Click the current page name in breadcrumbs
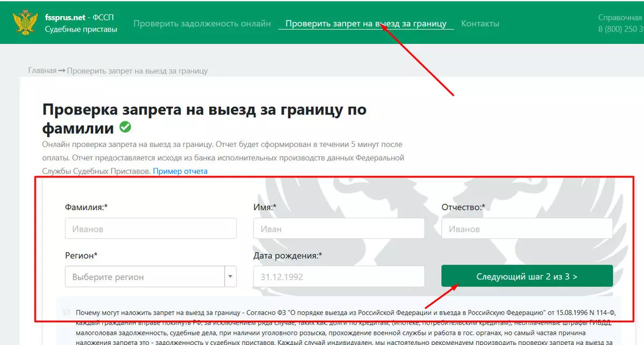This screenshot has width=644, height=345. [x=137, y=71]
